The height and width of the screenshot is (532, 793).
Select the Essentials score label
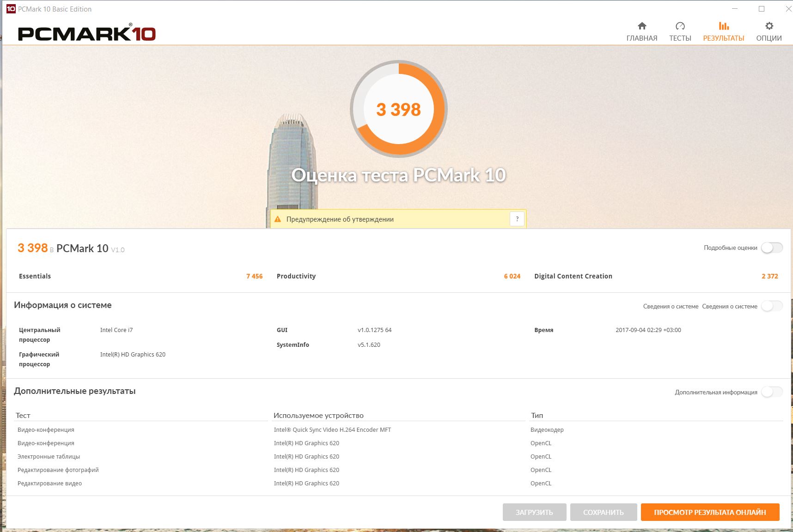point(35,276)
